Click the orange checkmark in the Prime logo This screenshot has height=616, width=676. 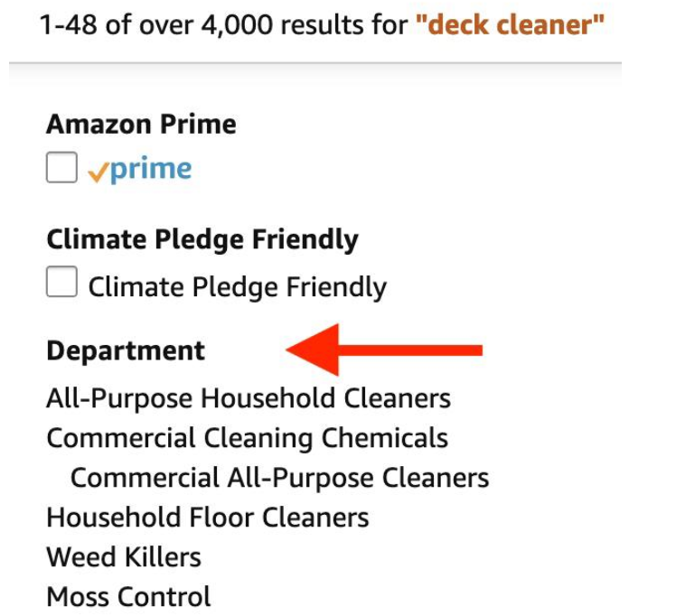(x=98, y=171)
